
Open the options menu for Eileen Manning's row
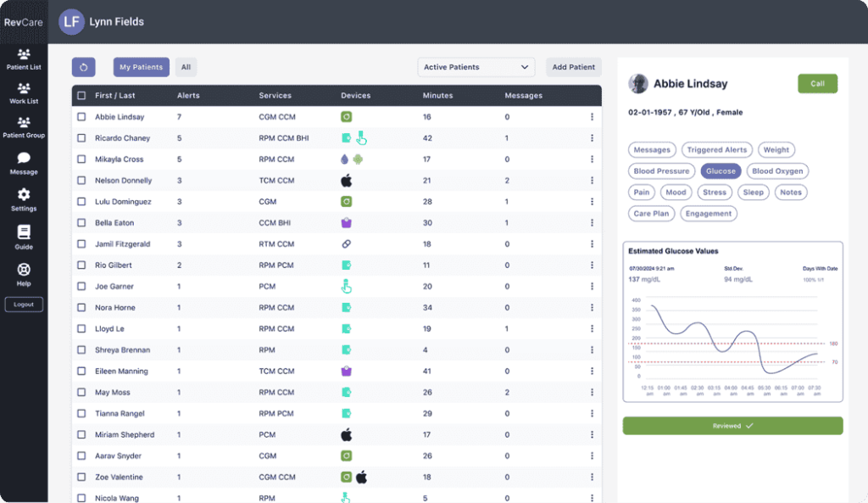[x=590, y=371]
